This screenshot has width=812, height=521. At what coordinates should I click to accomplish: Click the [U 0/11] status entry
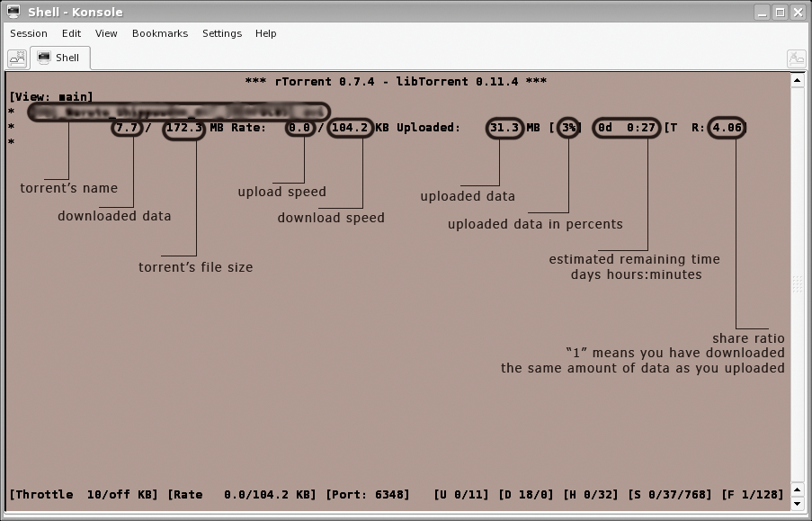[x=461, y=495]
